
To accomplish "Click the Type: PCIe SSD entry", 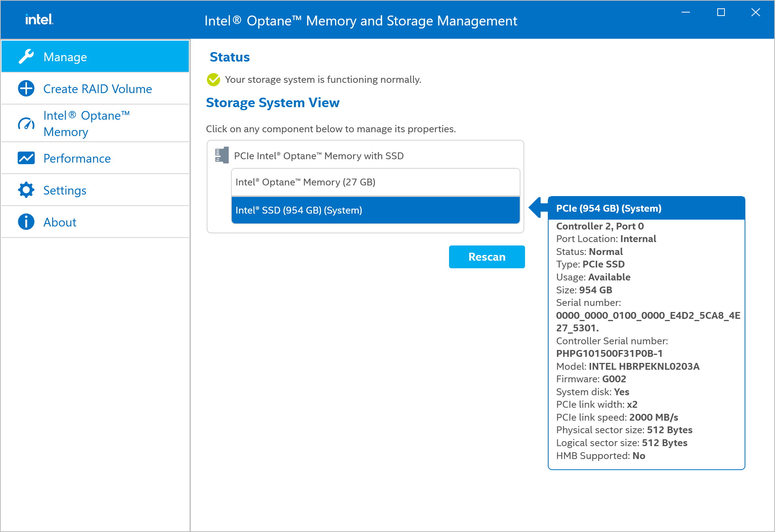I will 590,264.
